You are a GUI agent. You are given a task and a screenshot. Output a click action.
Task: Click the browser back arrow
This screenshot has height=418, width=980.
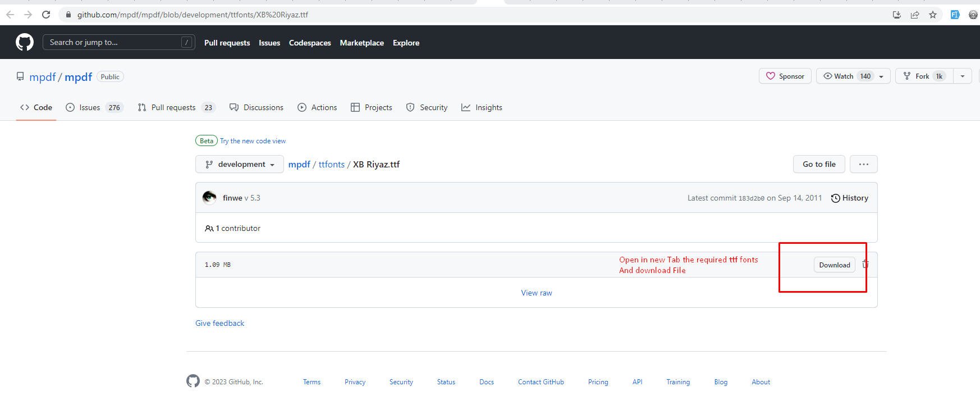point(10,15)
